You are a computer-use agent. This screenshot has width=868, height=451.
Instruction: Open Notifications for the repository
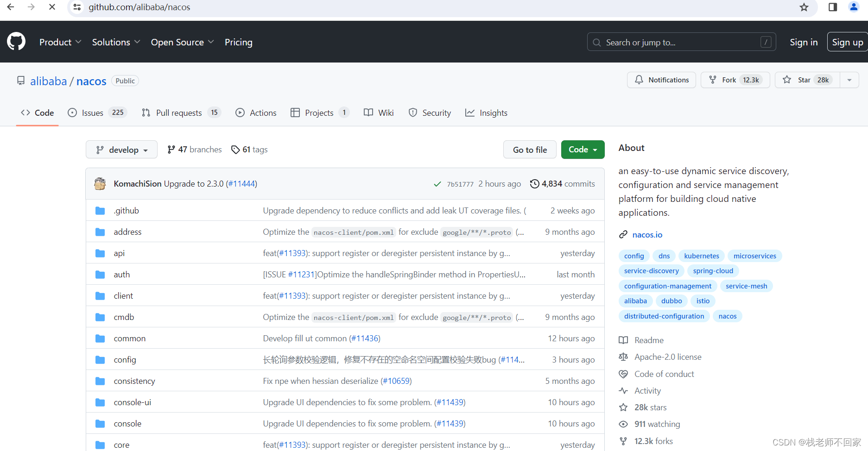[661, 80]
